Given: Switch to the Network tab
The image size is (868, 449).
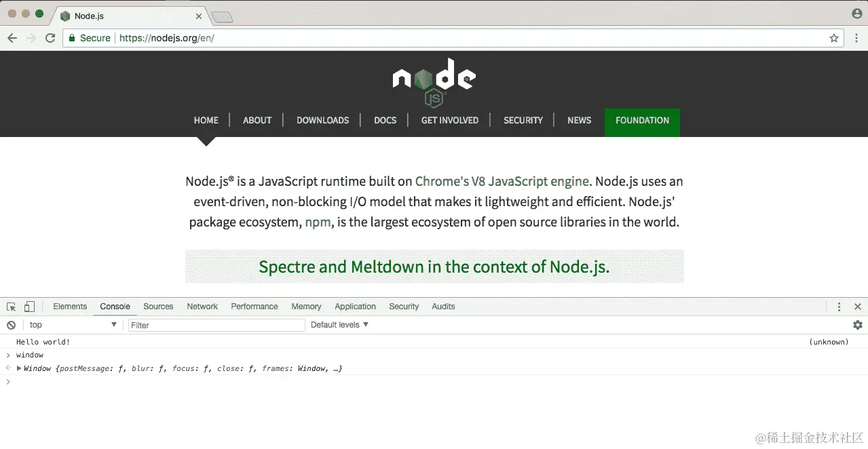Looking at the screenshot, I should coord(202,307).
